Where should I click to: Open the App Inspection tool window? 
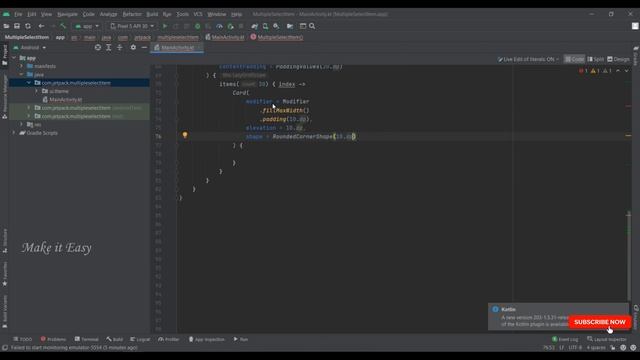[207, 339]
